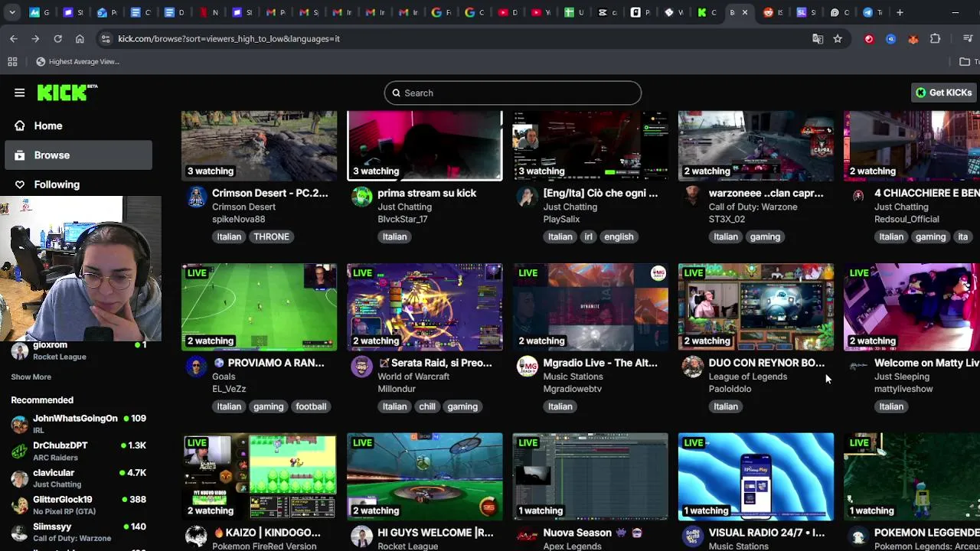Click the Following heart icon

(x=19, y=184)
